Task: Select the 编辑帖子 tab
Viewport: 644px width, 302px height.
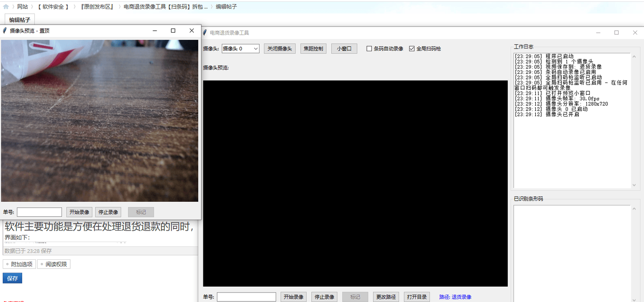Action: 20,20
